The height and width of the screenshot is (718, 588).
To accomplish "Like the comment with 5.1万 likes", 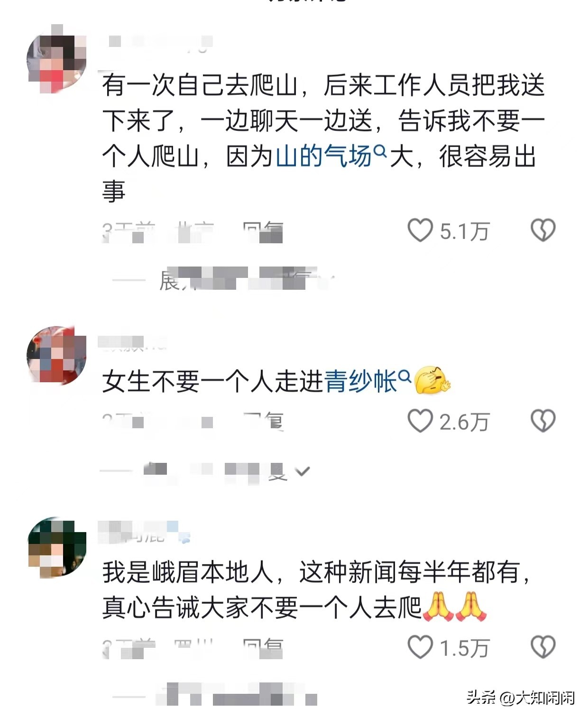I will click(420, 230).
